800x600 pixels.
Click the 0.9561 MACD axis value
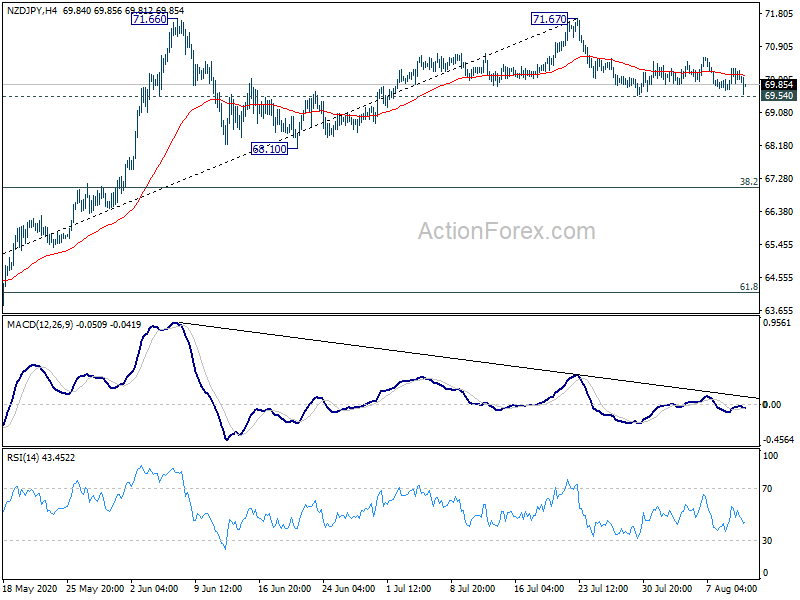pos(777,322)
